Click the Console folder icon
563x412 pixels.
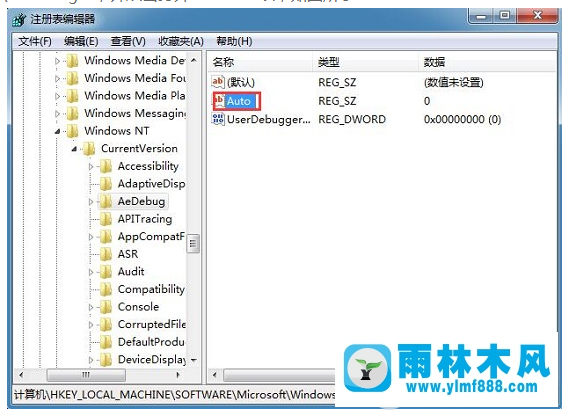(106, 307)
